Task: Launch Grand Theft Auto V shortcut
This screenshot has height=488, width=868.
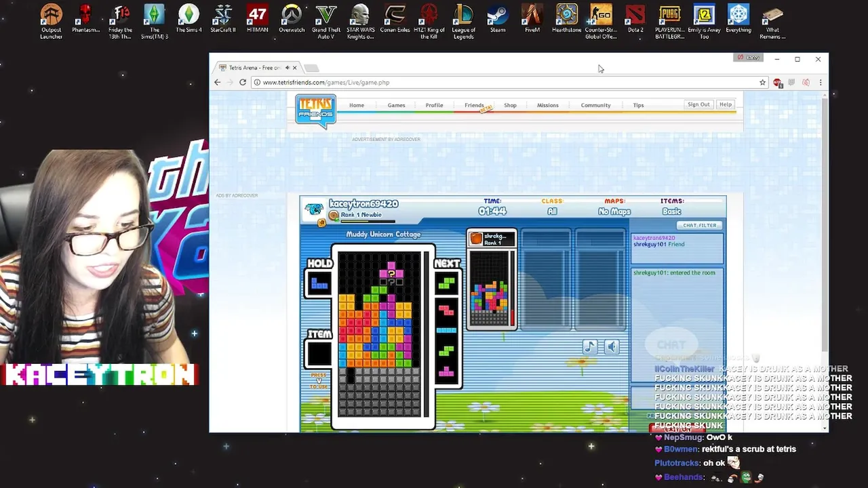Action: tap(326, 22)
